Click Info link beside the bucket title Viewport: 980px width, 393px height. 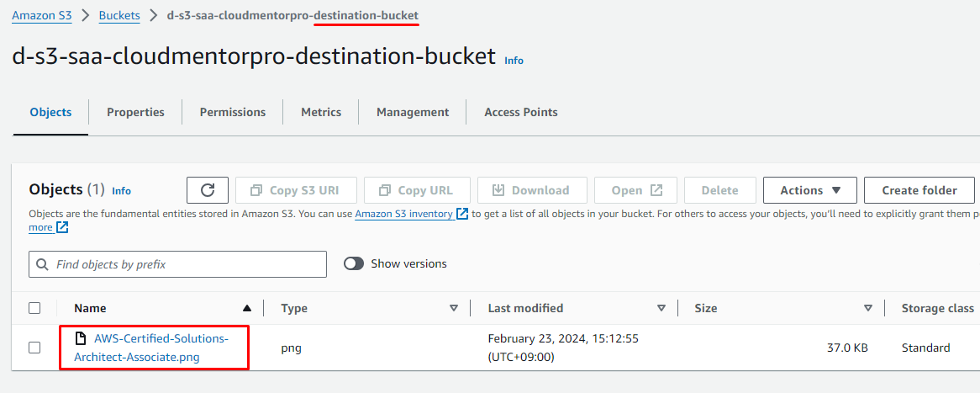tap(514, 61)
